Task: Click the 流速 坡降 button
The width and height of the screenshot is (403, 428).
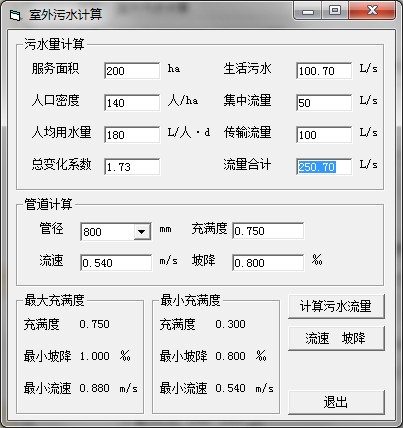Action: (336, 338)
